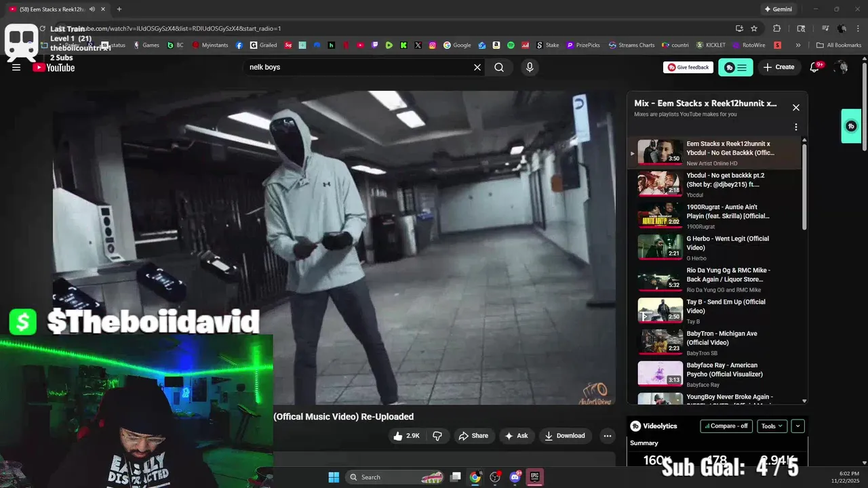Viewport: 868px width, 488px height.
Task: Open the Mix playlist three-dot options
Action: [796, 127]
